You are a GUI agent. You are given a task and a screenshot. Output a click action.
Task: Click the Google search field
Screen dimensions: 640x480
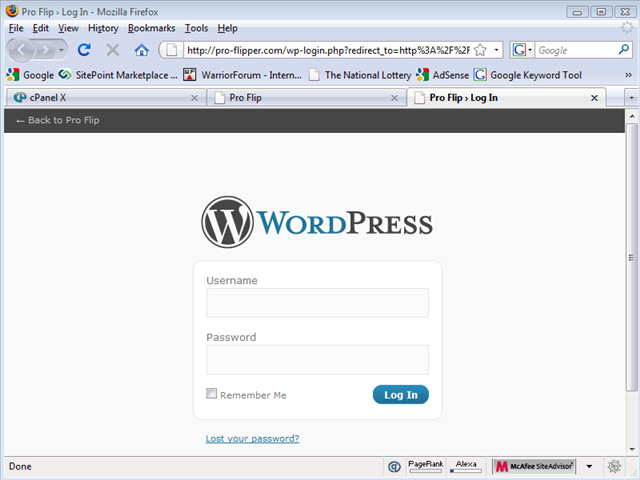575,50
